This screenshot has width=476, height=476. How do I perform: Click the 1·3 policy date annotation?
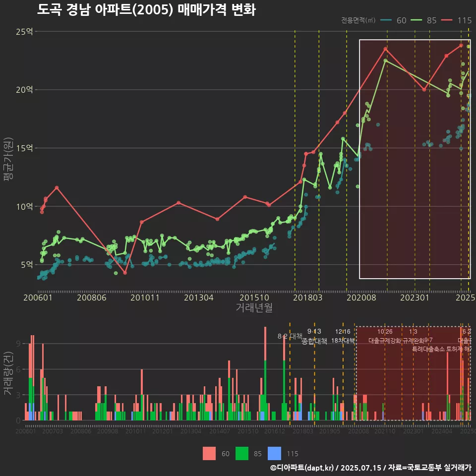413,332
